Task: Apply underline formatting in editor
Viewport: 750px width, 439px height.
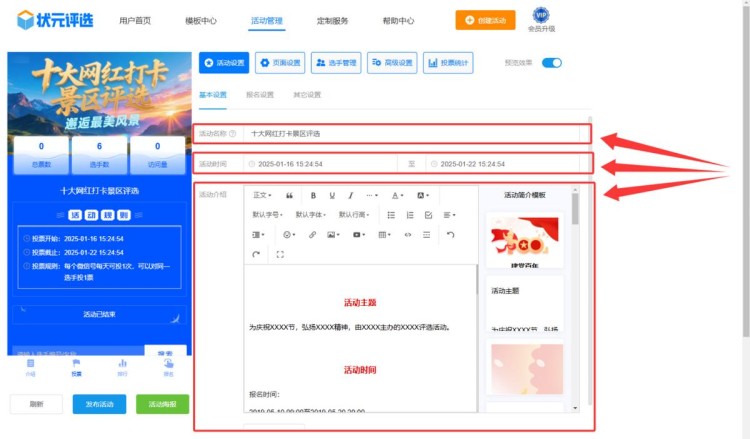Action: 331,195
